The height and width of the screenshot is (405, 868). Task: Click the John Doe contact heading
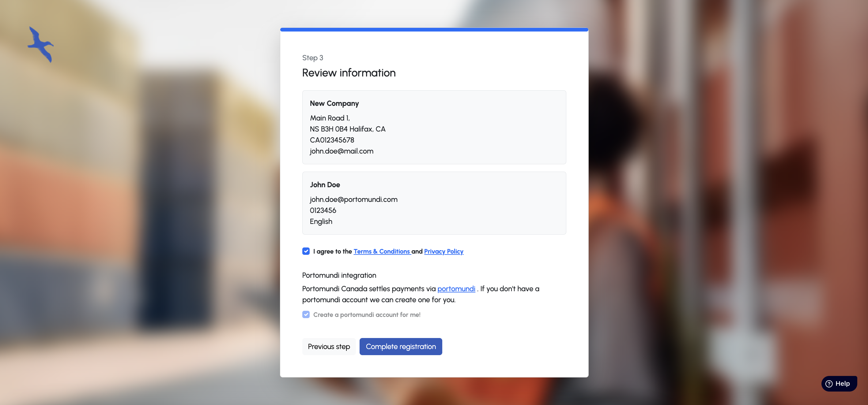point(324,184)
